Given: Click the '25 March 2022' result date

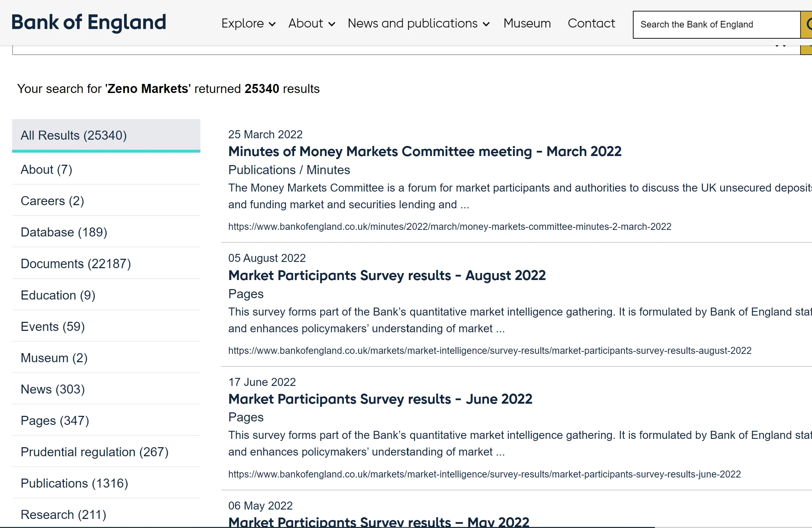Looking at the screenshot, I should pyautogui.click(x=265, y=134).
